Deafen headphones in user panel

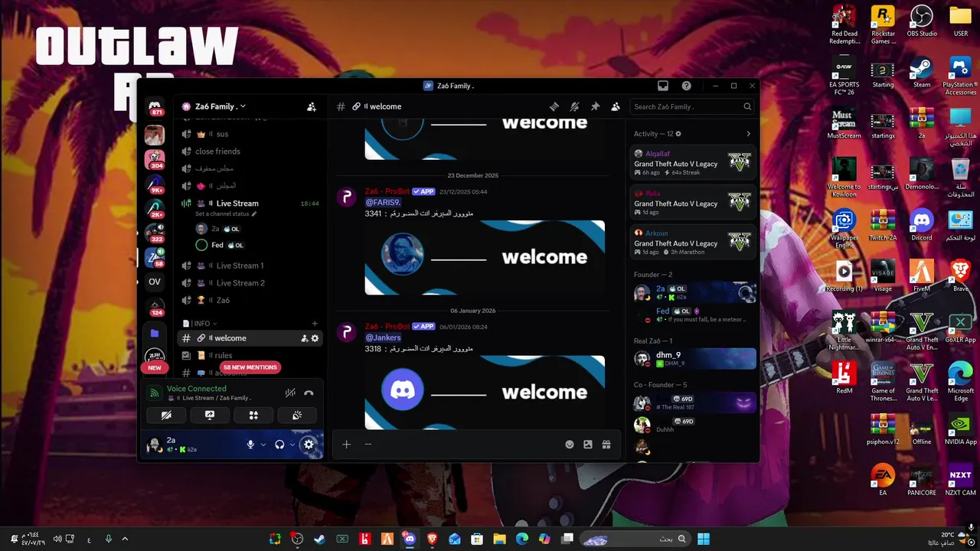pyautogui.click(x=279, y=445)
